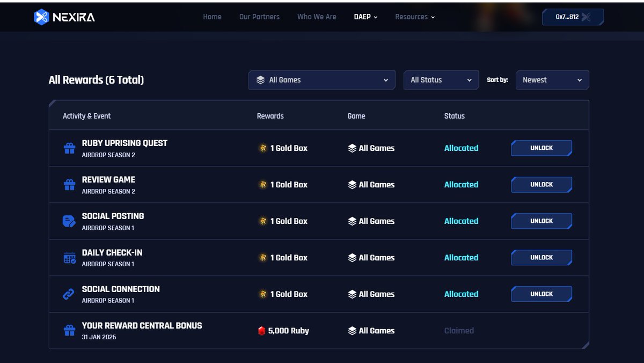This screenshot has height=363, width=644.
Task: Click the Status column header
Action: point(455,116)
